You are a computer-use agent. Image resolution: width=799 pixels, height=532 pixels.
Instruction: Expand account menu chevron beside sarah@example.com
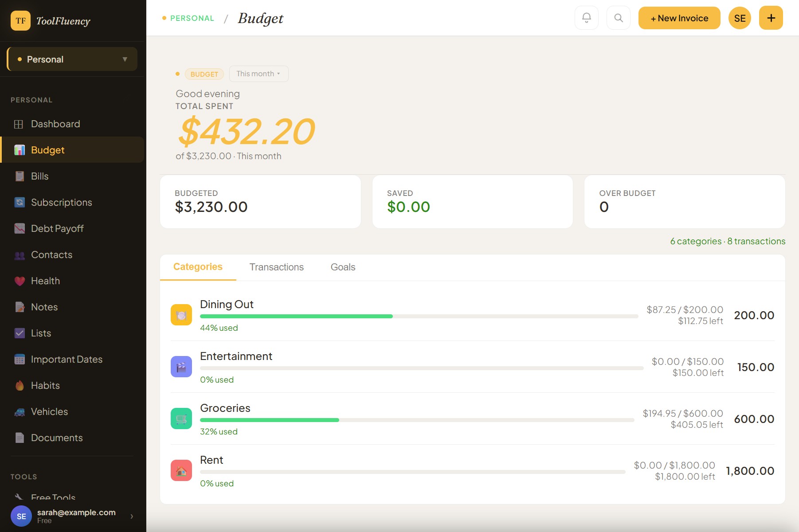point(132,516)
